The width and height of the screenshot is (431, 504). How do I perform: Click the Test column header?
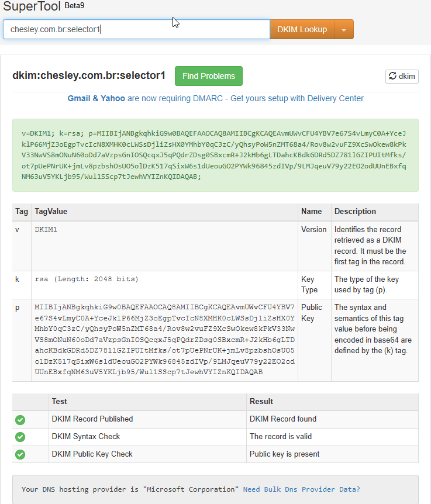tap(59, 402)
